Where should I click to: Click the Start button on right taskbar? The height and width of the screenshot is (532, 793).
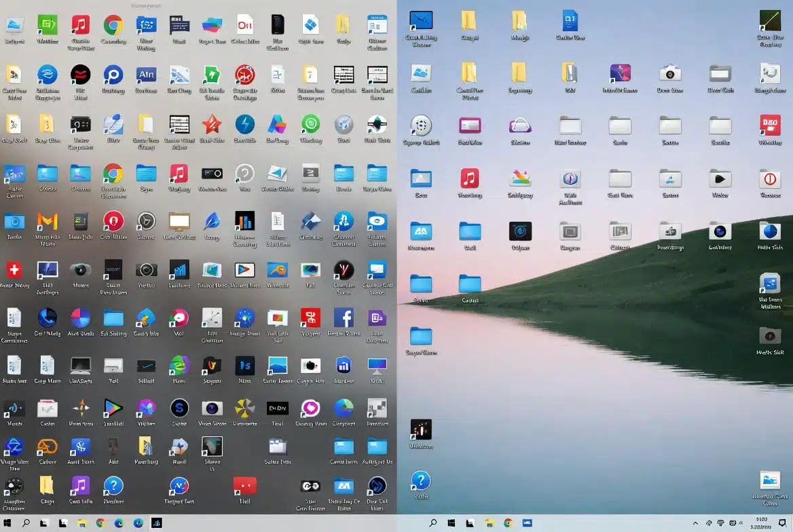point(451,523)
